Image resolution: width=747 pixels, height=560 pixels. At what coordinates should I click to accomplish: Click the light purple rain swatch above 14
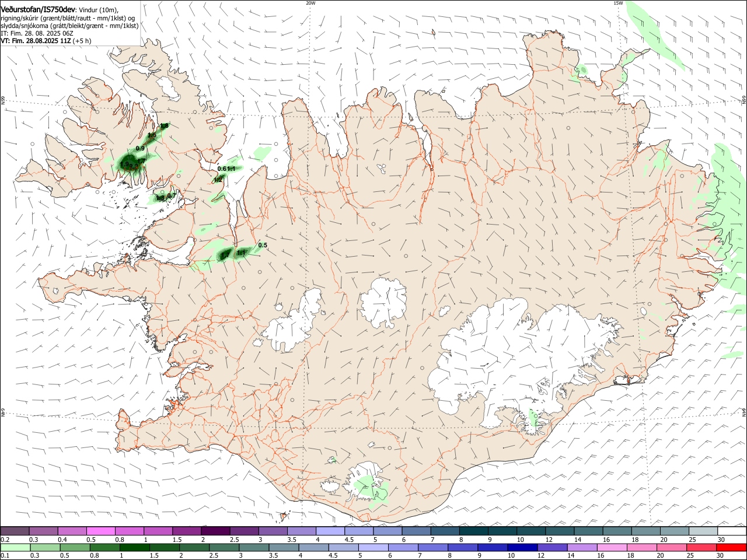[x=582, y=547]
